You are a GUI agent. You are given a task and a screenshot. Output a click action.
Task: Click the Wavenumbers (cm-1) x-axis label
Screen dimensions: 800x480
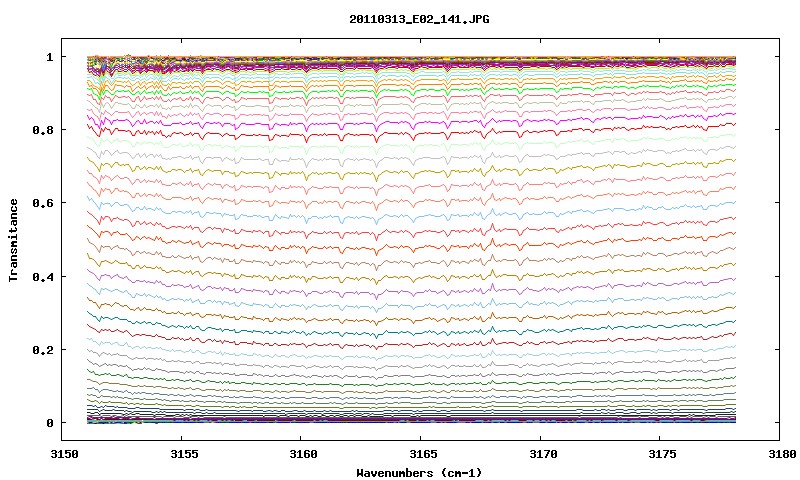419,472
